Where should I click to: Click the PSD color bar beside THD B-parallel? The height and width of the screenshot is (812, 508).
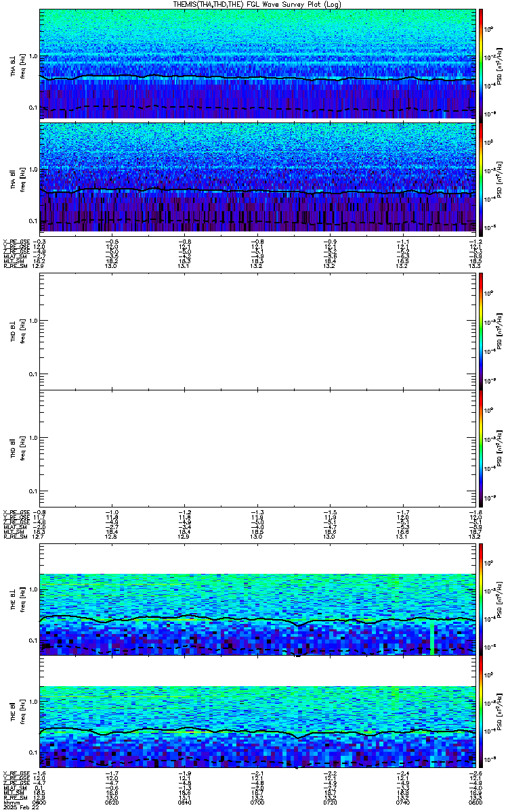click(x=481, y=448)
